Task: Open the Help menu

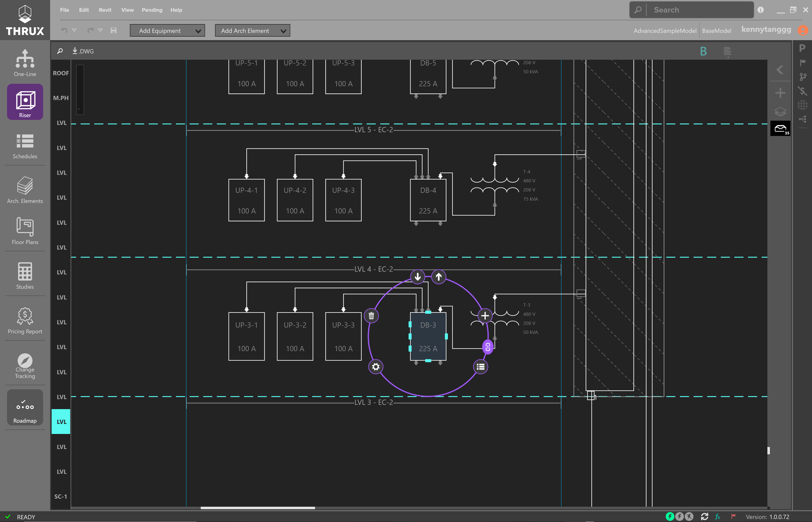Action: pos(176,10)
